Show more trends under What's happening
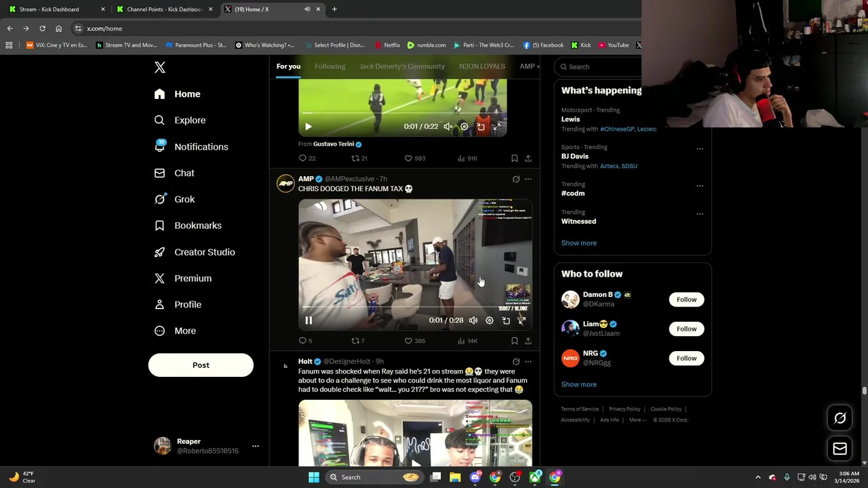This screenshot has height=488, width=868. [579, 243]
